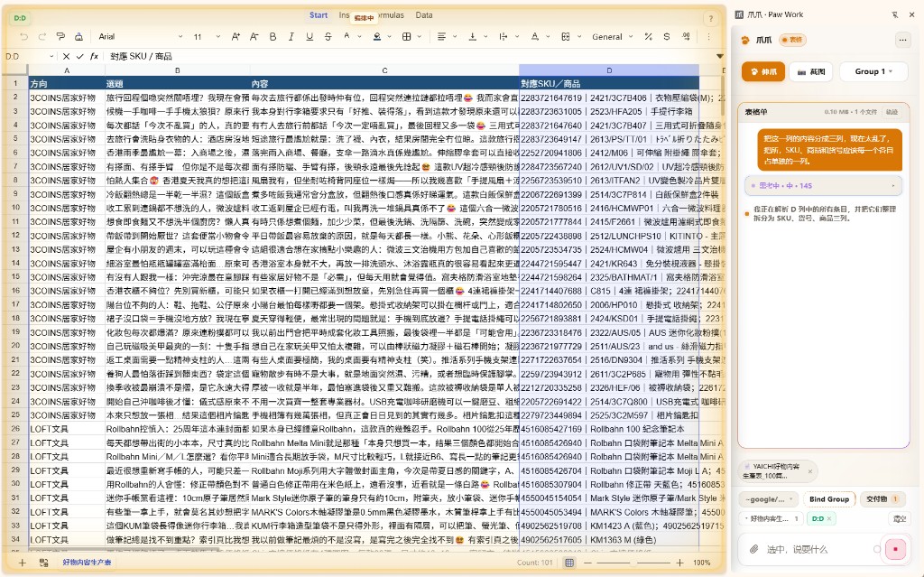Open text rotation icon

click(535, 37)
